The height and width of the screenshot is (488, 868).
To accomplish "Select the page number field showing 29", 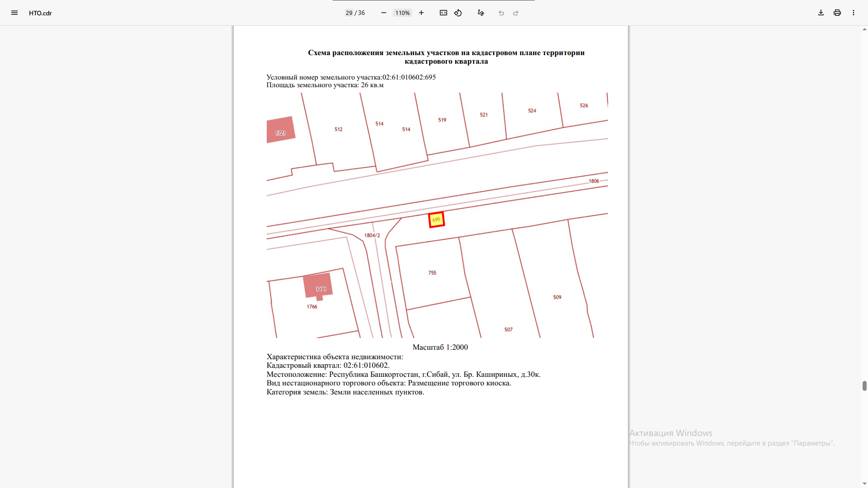I will click(x=349, y=13).
